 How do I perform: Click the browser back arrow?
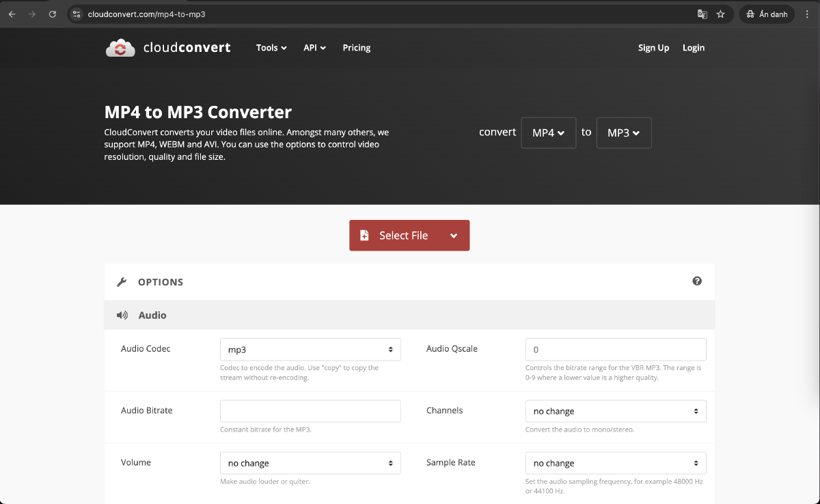pos(12,14)
